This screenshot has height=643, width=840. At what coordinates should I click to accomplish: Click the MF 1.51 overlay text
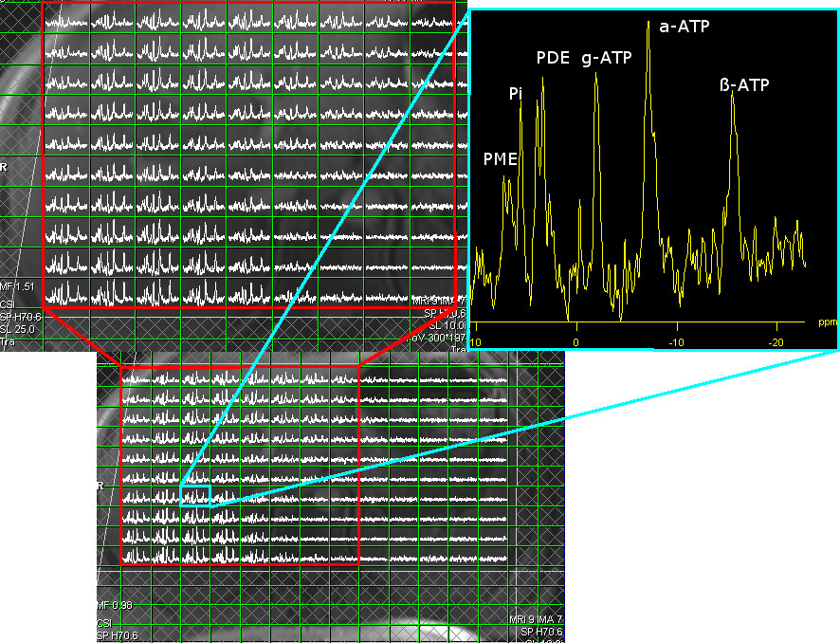17,285
